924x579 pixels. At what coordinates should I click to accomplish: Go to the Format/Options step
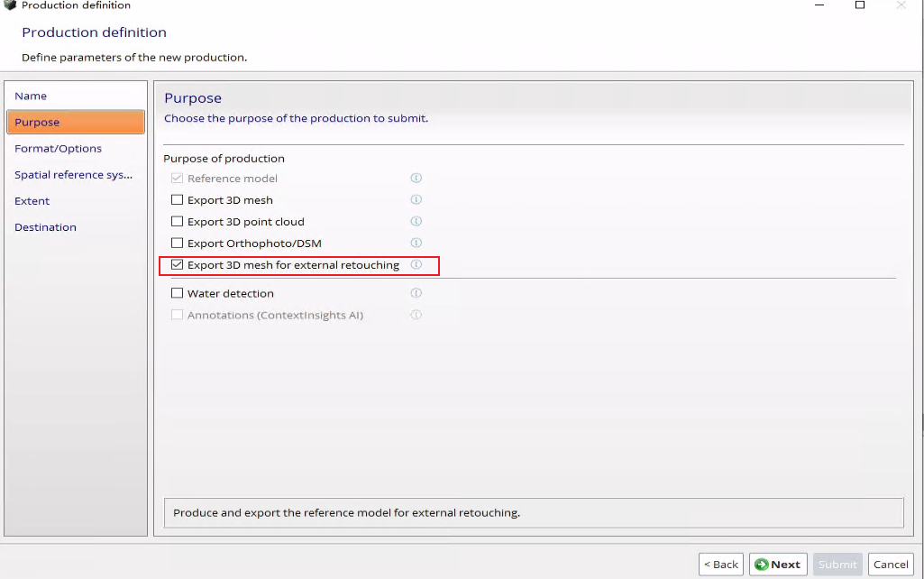pyautogui.click(x=58, y=149)
